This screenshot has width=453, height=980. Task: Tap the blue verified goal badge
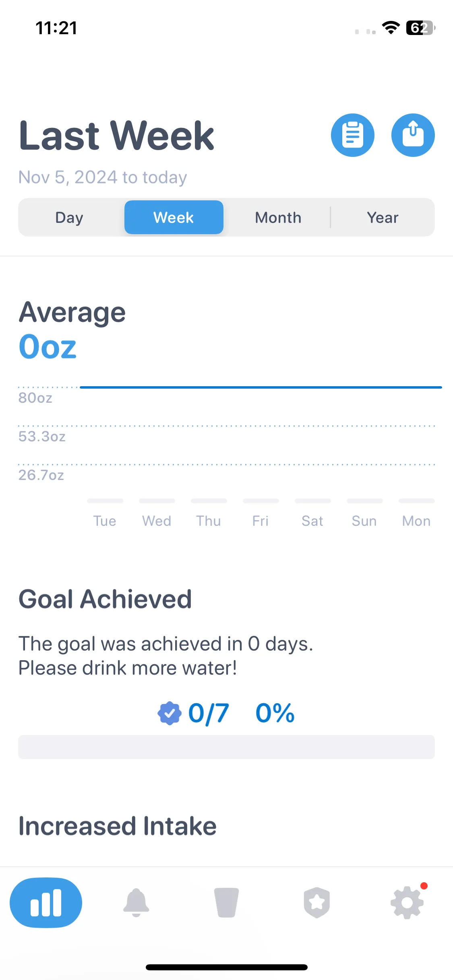pos(170,713)
